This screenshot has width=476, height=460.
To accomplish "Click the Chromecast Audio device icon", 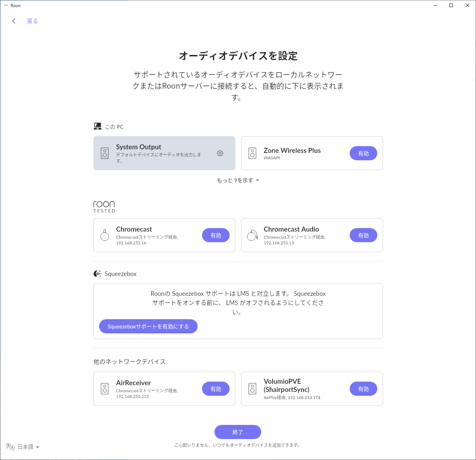I will pos(252,235).
